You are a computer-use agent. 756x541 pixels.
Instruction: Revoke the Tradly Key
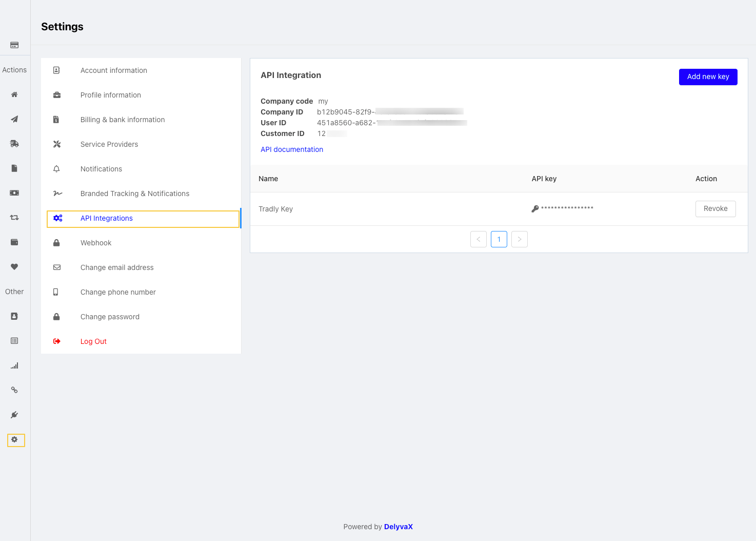tap(715, 209)
